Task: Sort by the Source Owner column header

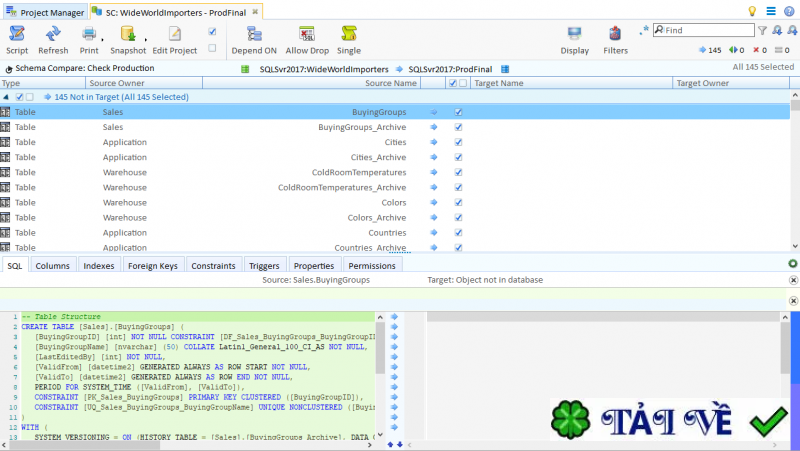Action: [x=116, y=84]
